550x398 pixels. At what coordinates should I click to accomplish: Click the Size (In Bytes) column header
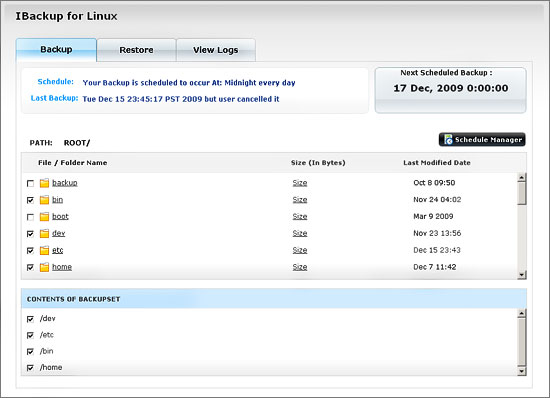click(x=318, y=163)
